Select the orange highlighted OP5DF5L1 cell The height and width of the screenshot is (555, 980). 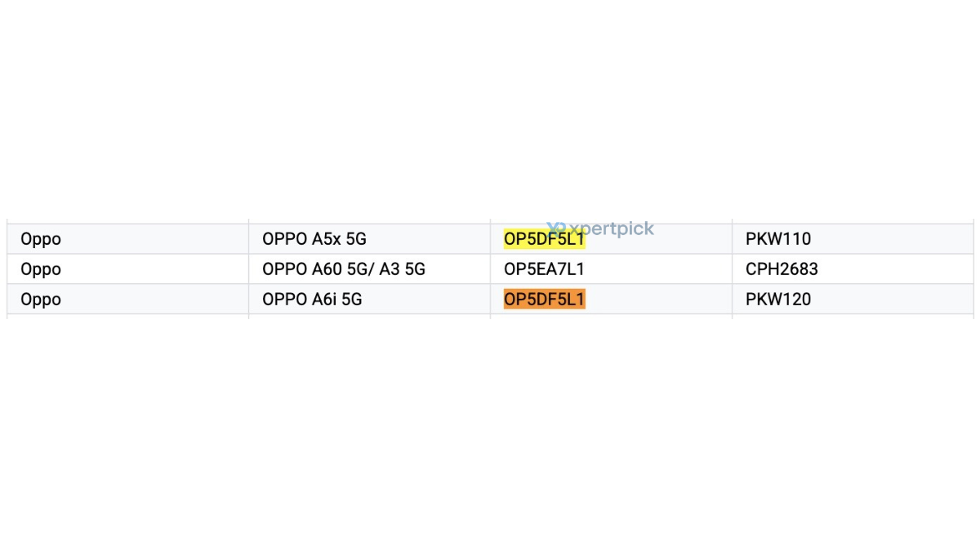point(611,300)
